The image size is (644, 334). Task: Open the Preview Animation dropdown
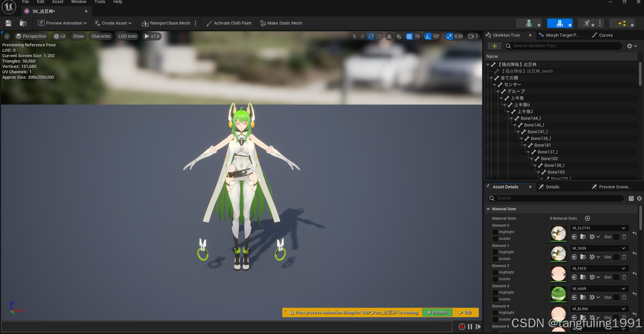coord(62,23)
